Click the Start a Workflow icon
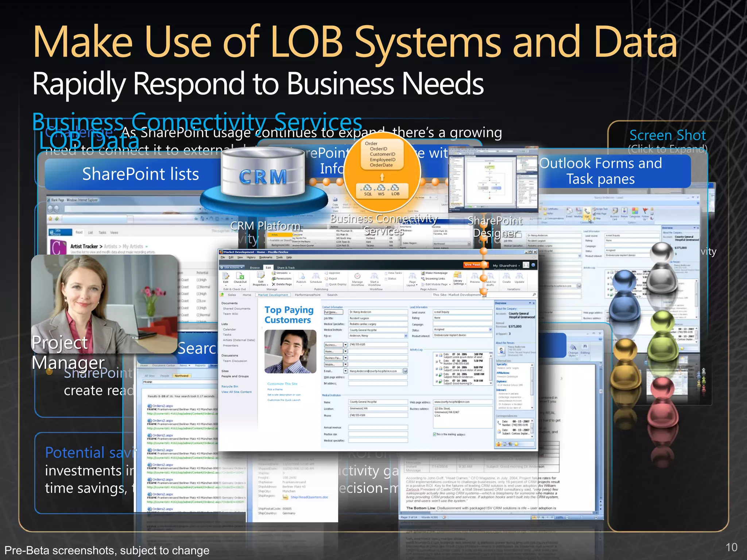 pyautogui.click(x=374, y=276)
